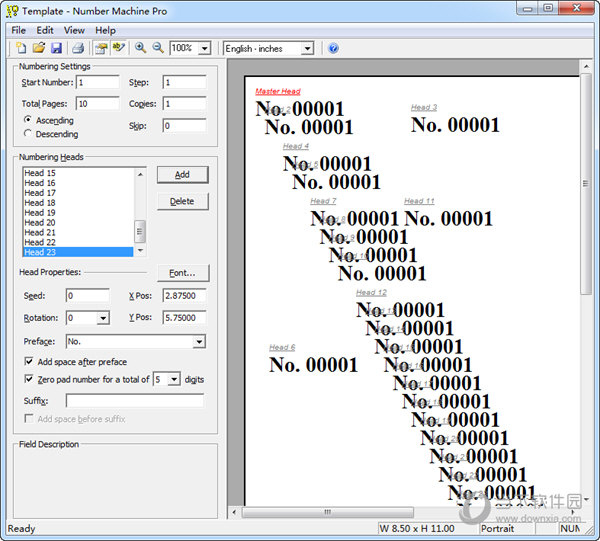Image resolution: width=600 pixels, height=541 pixels.
Task: Open a template using the folder icon
Action: coord(39,48)
